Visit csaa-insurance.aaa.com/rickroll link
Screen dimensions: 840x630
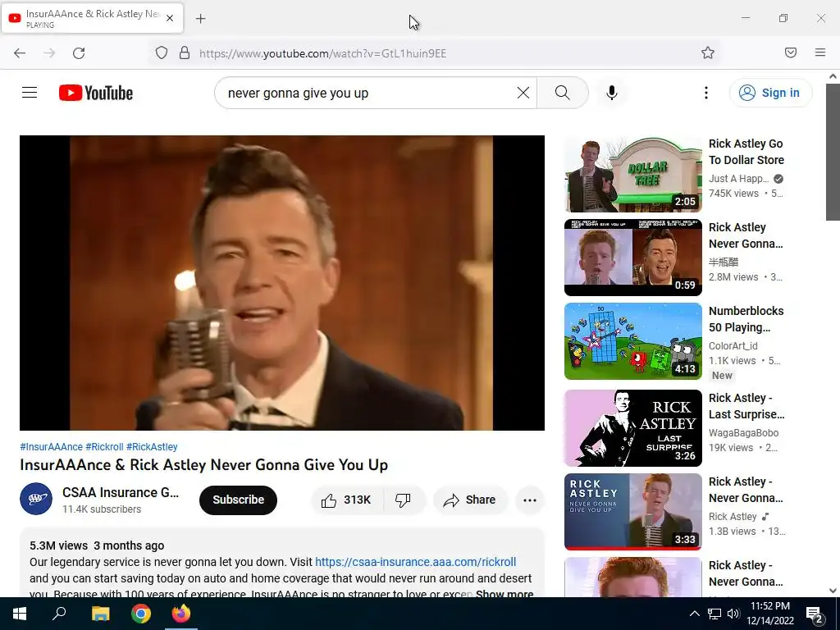(416, 562)
